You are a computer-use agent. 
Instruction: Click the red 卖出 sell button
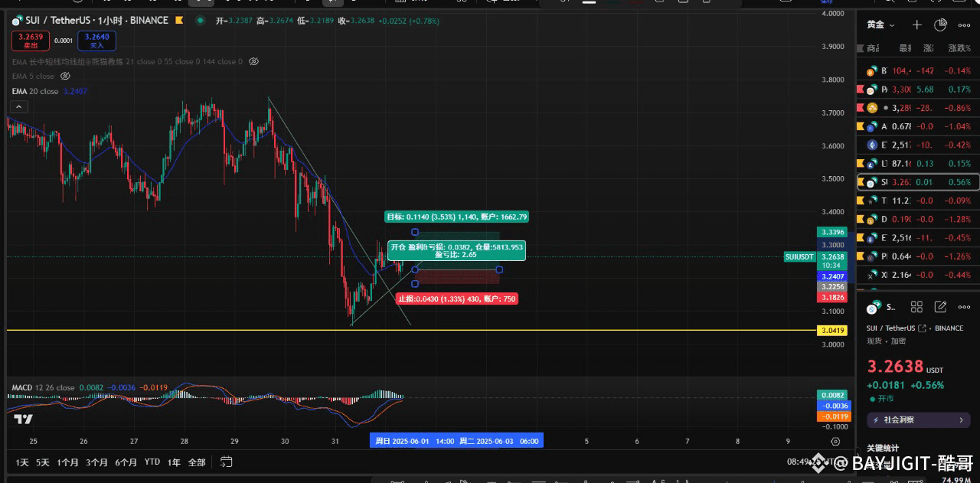(29, 41)
